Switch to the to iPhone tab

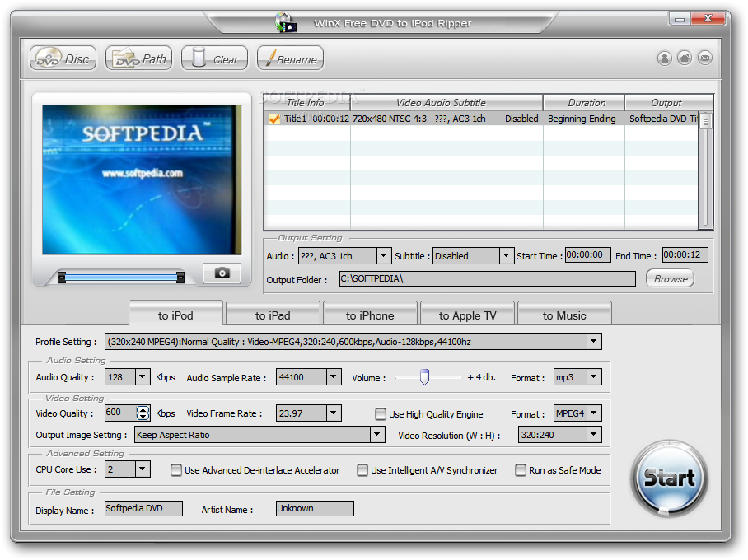click(370, 315)
